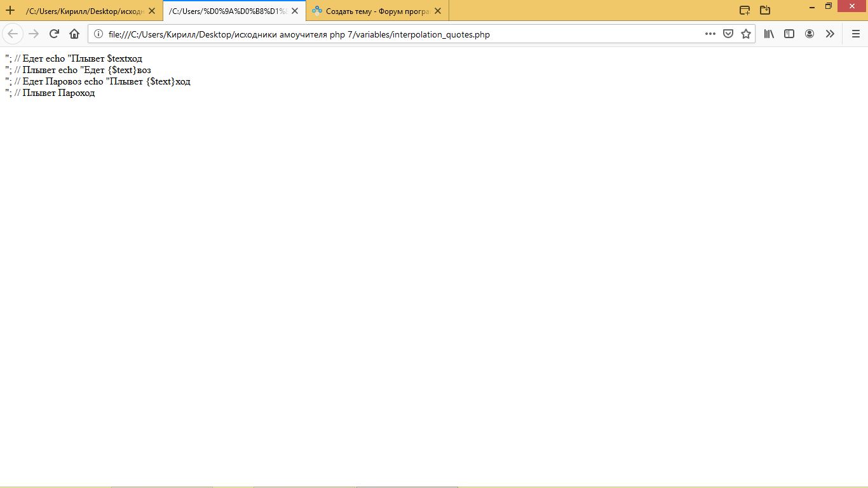The height and width of the screenshot is (488, 868).
Task: Click the window-with-plus icon in tab bar
Action: pyautogui.click(x=745, y=10)
